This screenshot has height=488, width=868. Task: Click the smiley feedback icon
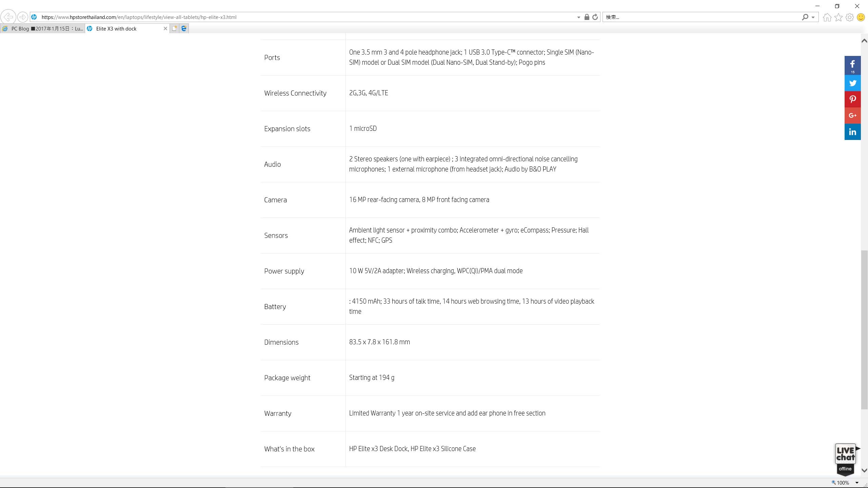861,17
